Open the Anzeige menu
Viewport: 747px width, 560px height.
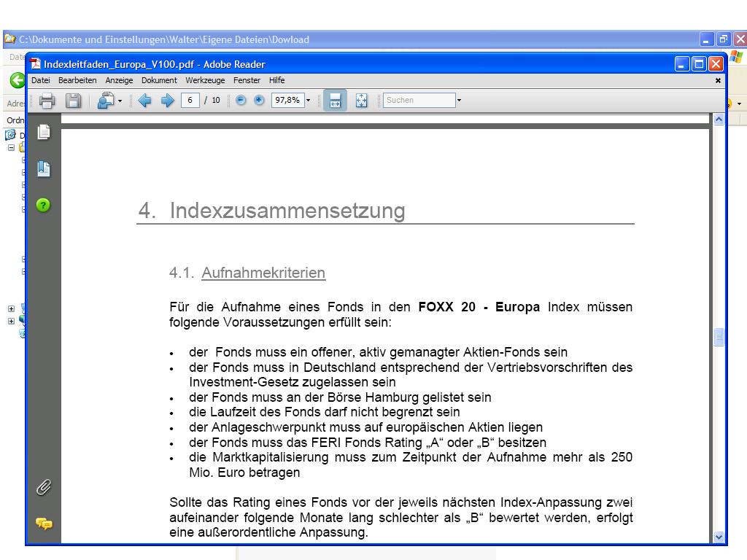(119, 80)
